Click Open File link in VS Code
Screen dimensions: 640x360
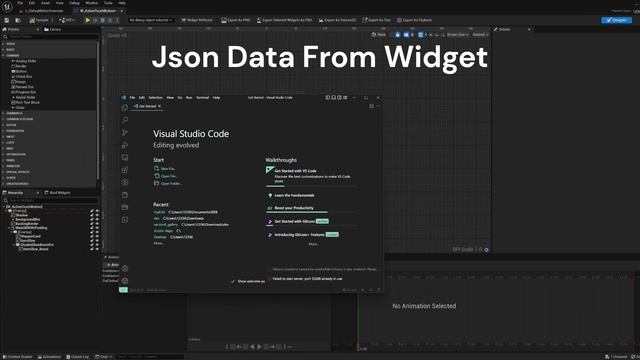point(165,176)
